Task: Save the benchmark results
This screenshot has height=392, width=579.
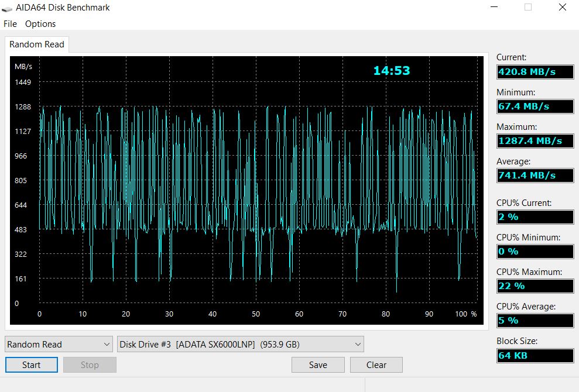Action: (x=318, y=365)
